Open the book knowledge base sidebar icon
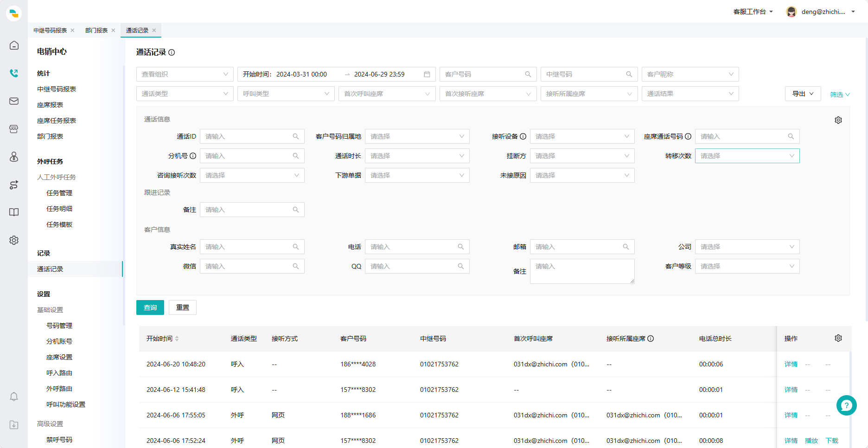The image size is (868, 448). point(14,212)
